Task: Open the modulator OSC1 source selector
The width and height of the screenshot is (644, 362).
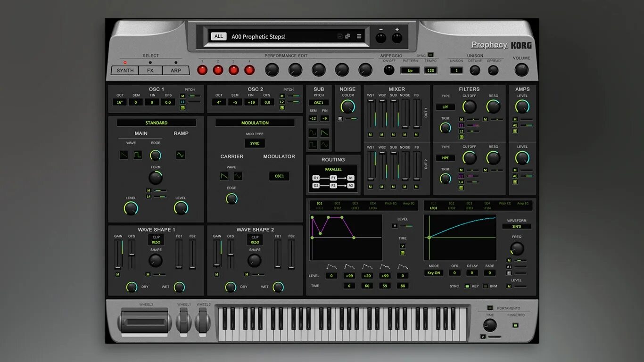Action: coord(280,176)
